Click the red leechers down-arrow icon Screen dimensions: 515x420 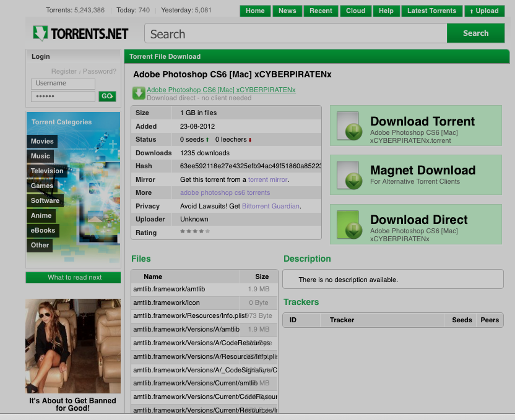pos(250,140)
